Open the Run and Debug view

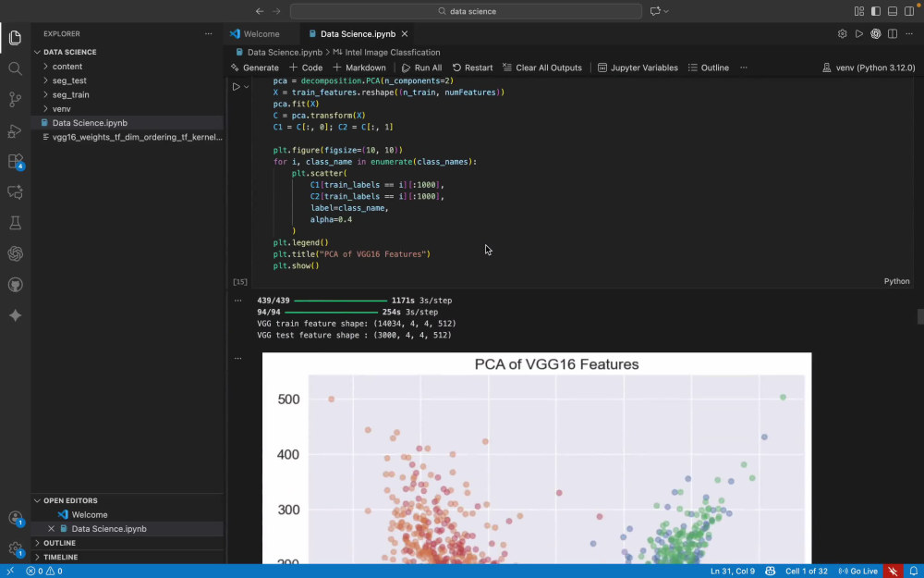tap(16, 130)
